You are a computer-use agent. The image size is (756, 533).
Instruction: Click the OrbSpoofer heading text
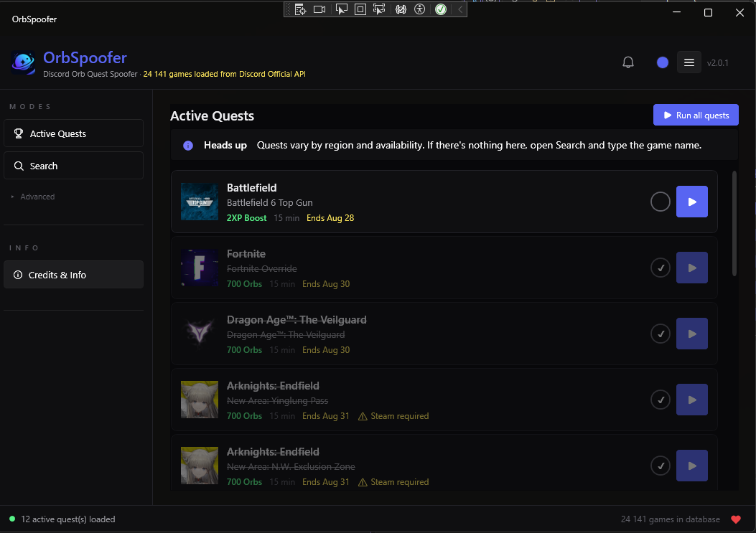[x=85, y=57]
